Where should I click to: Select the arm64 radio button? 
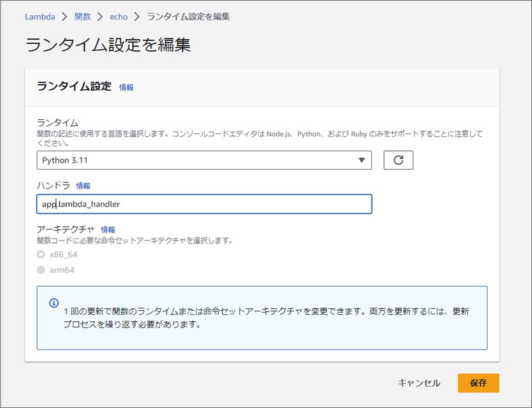[41, 270]
